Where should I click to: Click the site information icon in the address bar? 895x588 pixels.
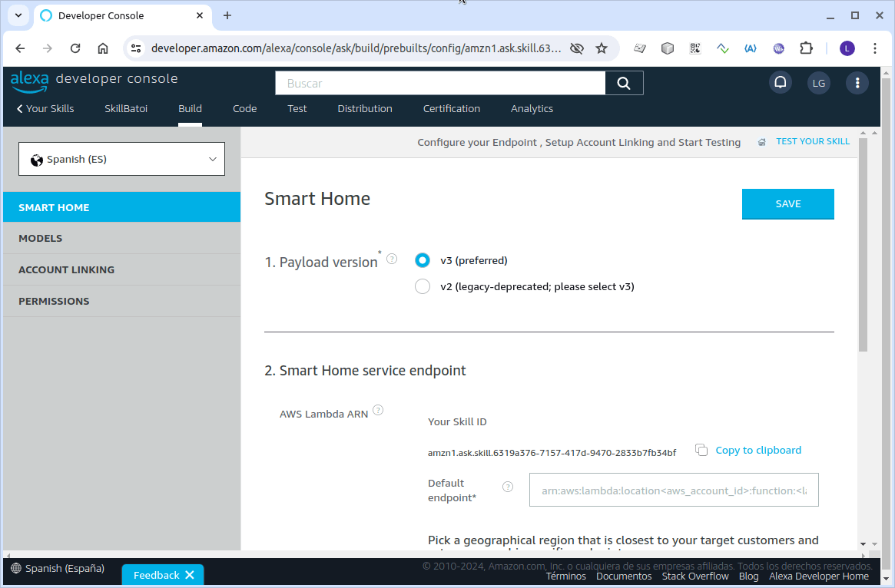(136, 48)
